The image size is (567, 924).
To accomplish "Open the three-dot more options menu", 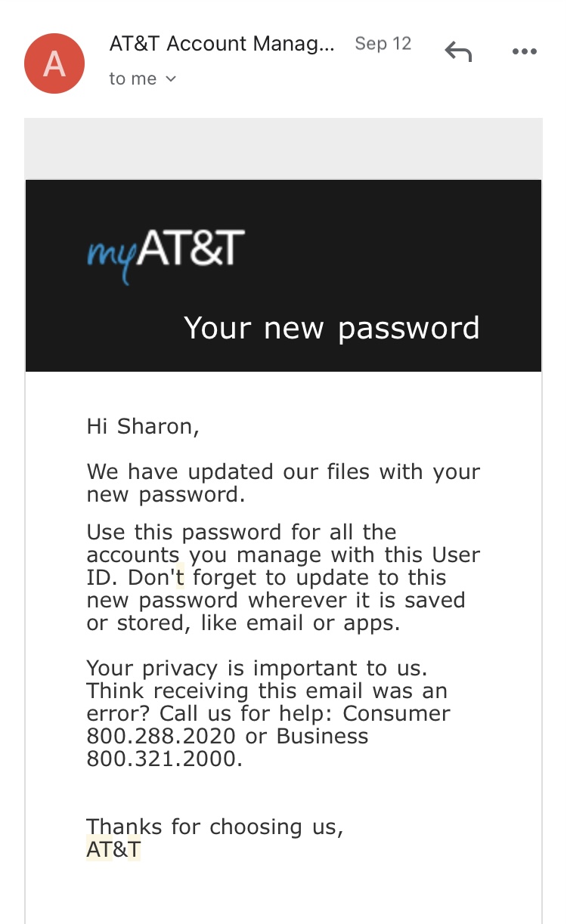I will [x=524, y=51].
